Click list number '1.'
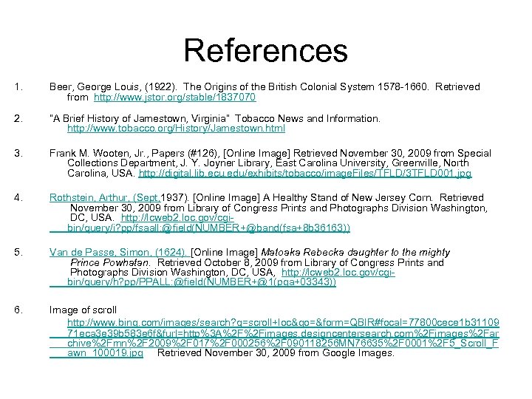532x399 pixels. click(x=18, y=87)
